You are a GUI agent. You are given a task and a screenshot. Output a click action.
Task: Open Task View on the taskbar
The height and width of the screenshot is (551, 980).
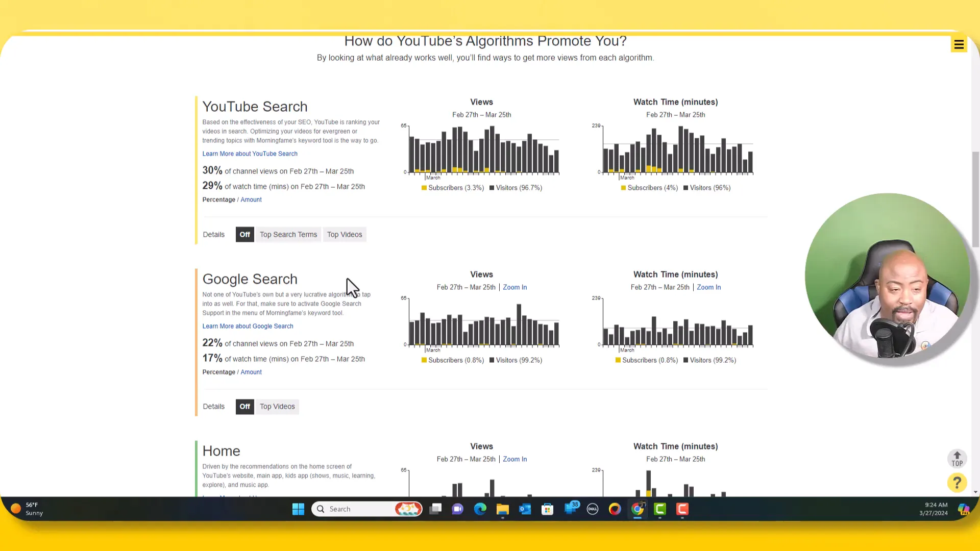click(435, 509)
